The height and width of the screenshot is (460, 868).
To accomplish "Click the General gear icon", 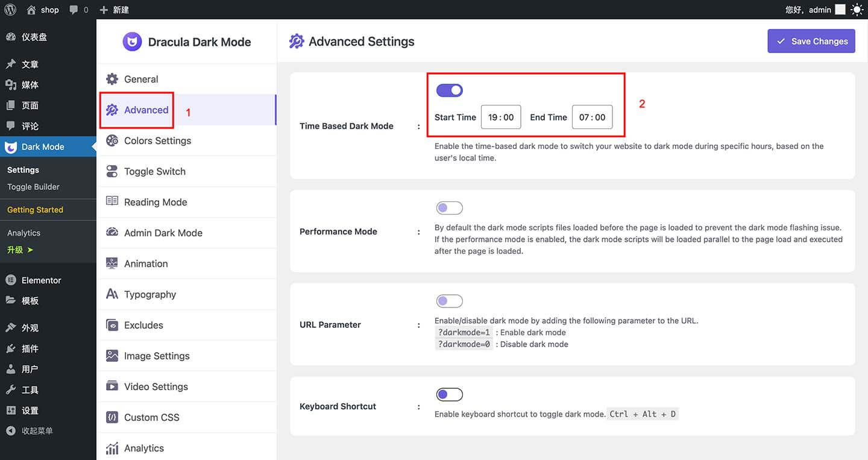I will pos(112,79).
